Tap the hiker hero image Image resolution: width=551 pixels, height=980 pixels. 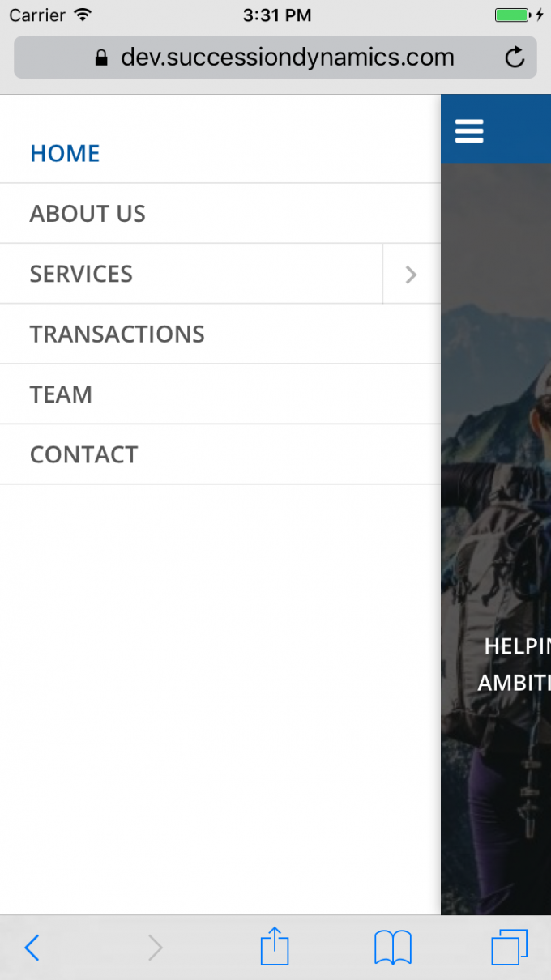496,539
